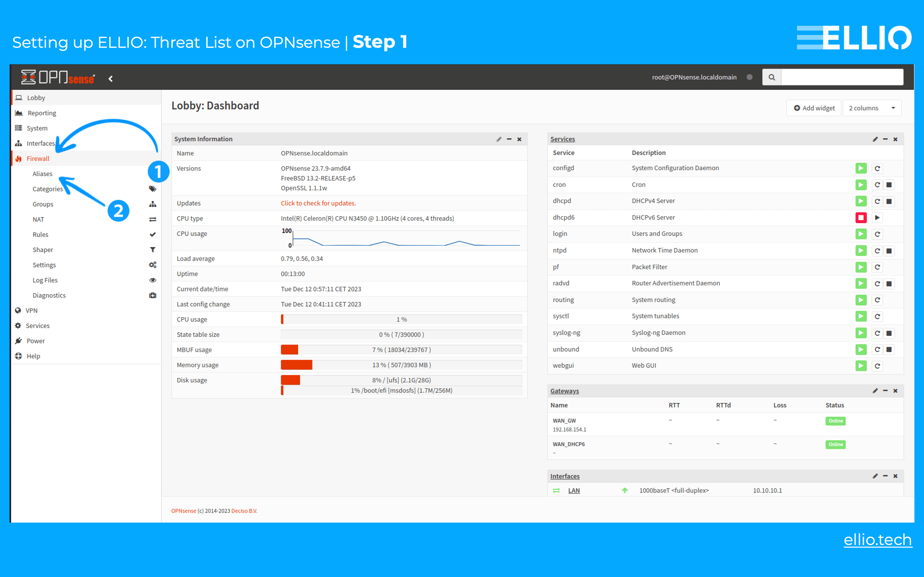The width and height of the screenshot is (924, 577).
Task: Click to check for updates link
Action: point(318,203)
